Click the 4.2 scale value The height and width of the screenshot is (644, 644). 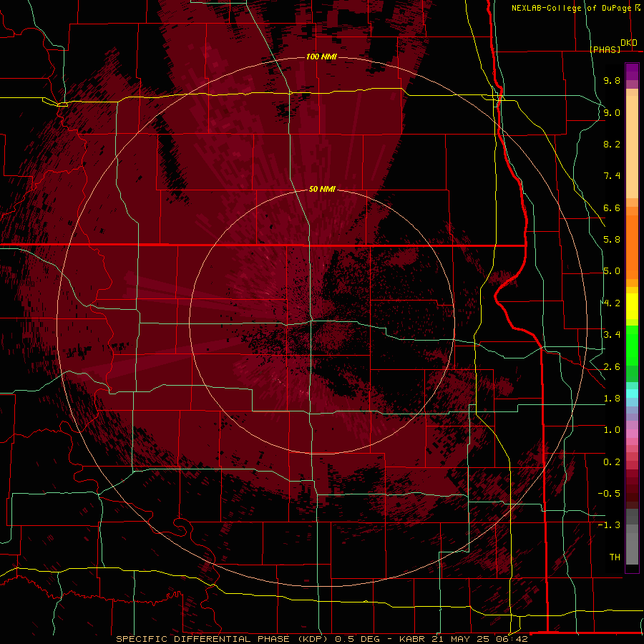pos(612,303)
